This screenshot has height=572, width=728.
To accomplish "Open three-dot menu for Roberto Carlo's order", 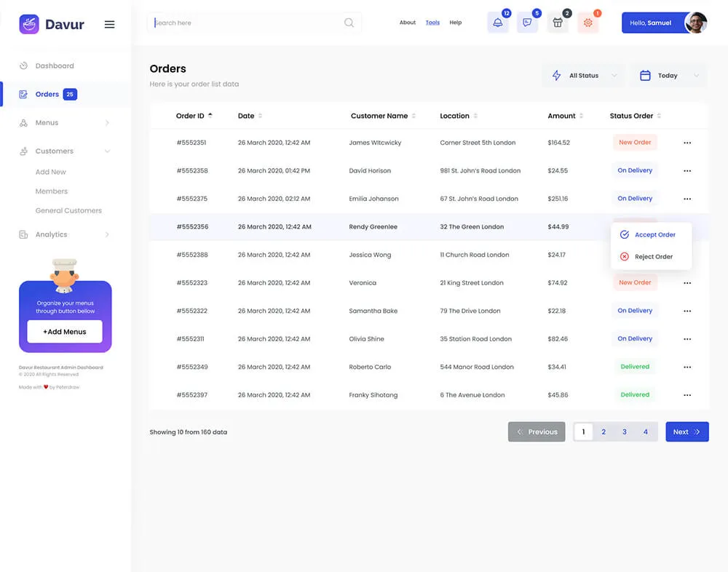I will point(687,368).
